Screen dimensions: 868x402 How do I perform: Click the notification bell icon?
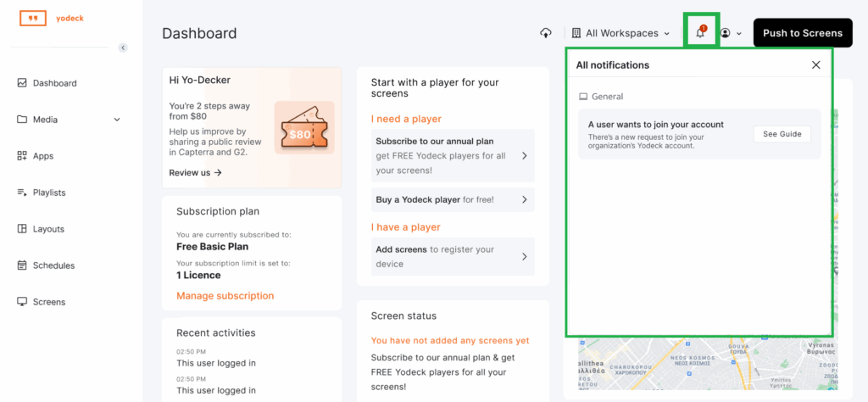pos(700,33)
